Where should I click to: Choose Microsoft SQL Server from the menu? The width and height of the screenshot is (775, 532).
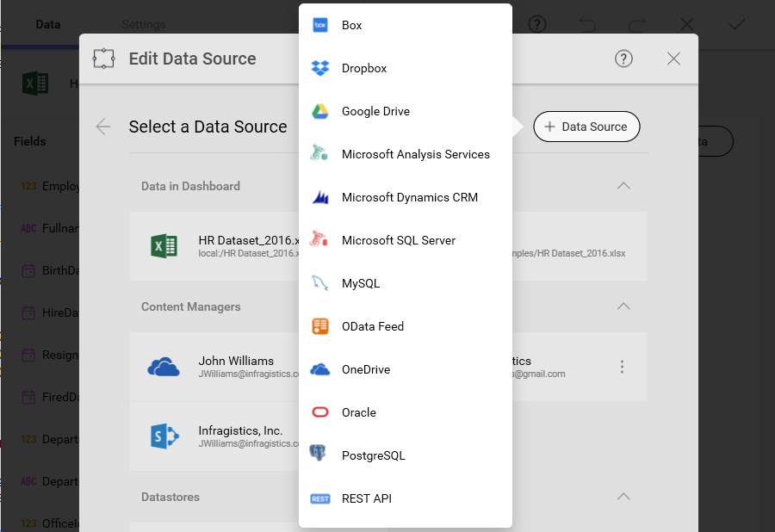(398, 240)
